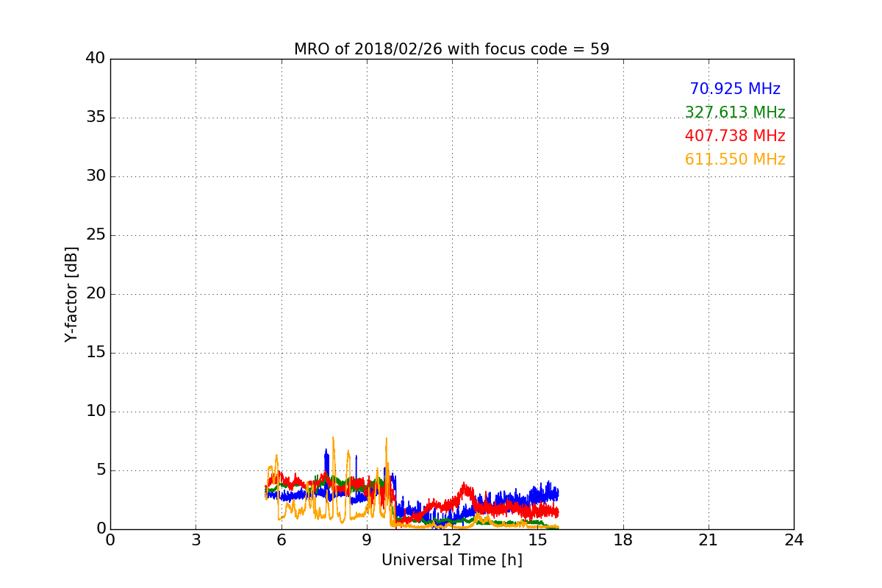The height and width of the screenshot is (588, 882).
Task: Click the y-axis tick label 20
Action: 95,294
